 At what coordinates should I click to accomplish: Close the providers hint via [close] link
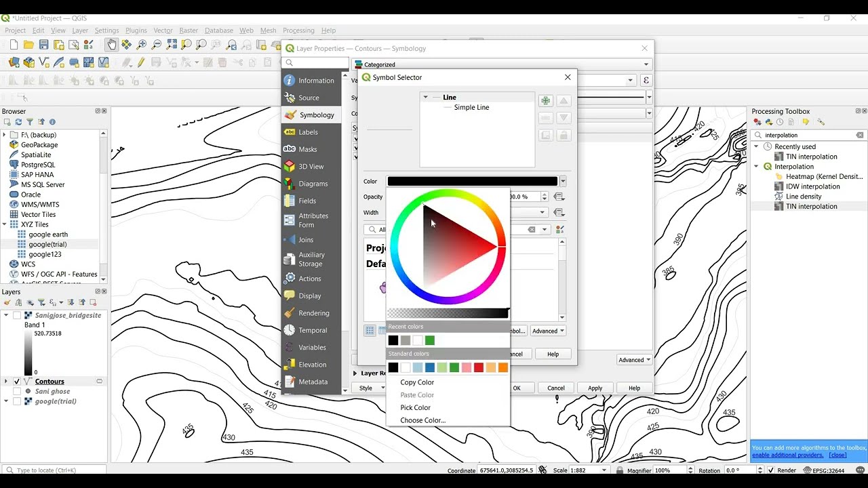click(837, 455)
